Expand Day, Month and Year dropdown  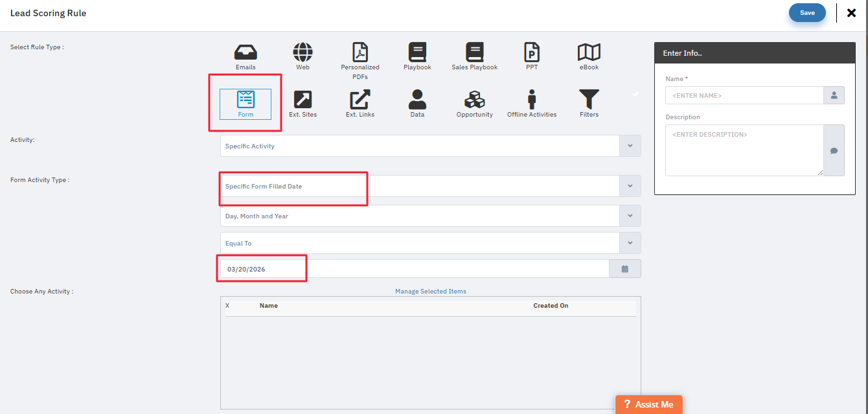(630, 216)
